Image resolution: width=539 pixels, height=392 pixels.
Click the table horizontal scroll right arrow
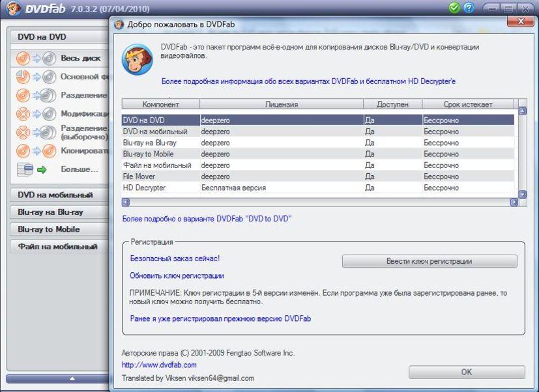tap(514, 203)
